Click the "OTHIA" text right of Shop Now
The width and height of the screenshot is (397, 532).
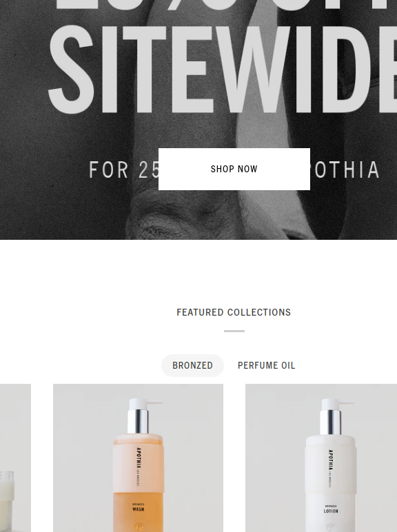pyautogui.click(x=345, y=170)
